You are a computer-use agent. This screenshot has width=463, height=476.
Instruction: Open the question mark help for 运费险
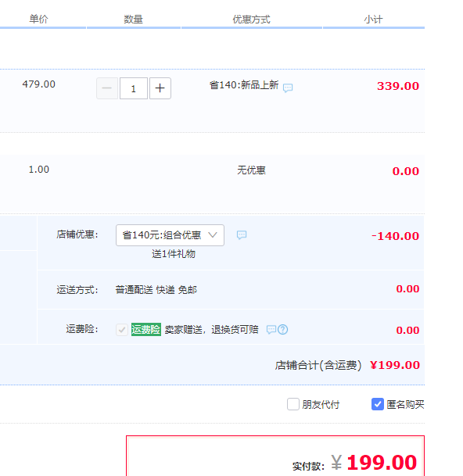pyautogui.click(x=283, y=329)
